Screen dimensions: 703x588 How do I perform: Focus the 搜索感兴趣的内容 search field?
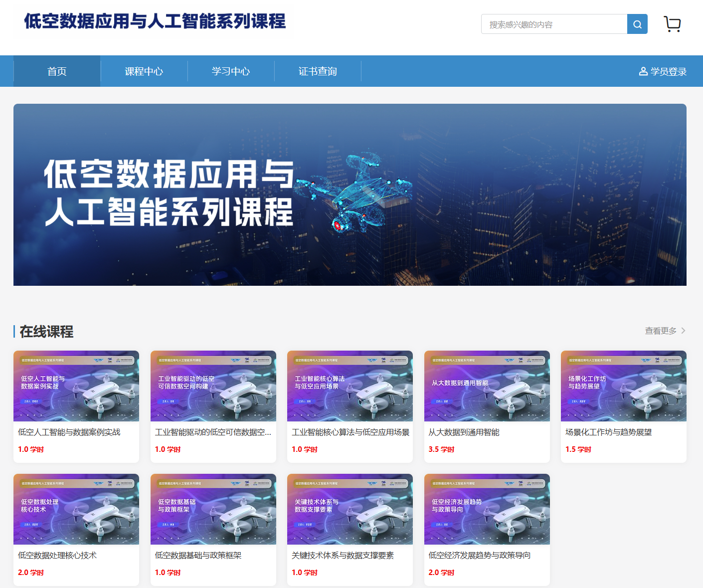point(553,24)
